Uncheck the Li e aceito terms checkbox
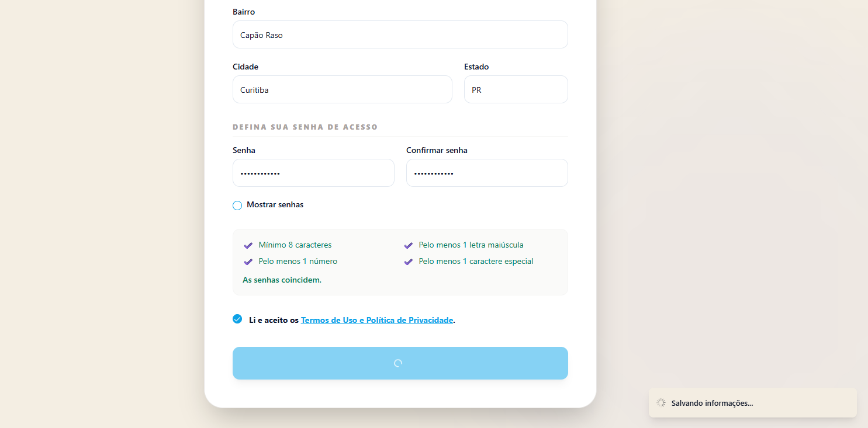The image size is (868, 428). pyautogui.click(x=237, y=319)
